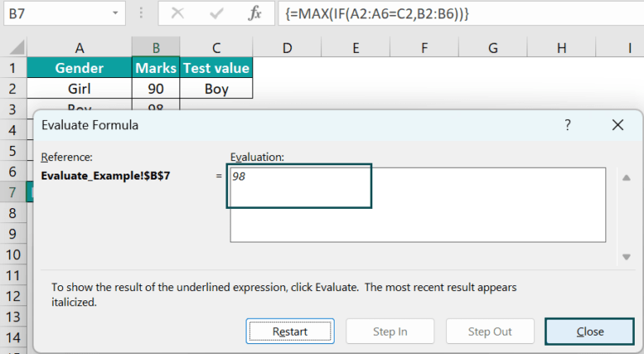644x354 pixels.
Task: Click the formula bar options dots
Action: [141, 13]
